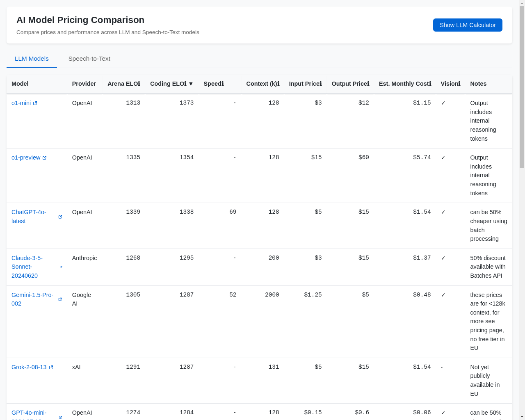Click the Gemini context value 2000
This screenshot has height=420, width=525.
point(272,295)
